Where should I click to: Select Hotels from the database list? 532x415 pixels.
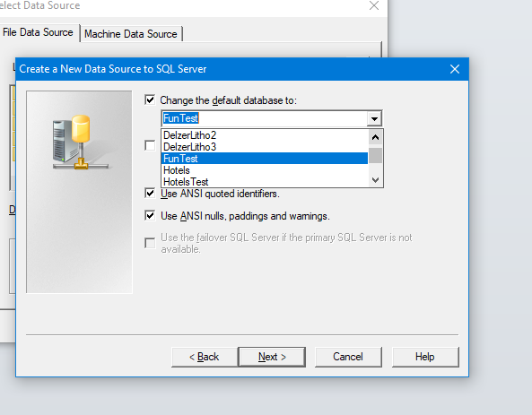coord(265,170)
